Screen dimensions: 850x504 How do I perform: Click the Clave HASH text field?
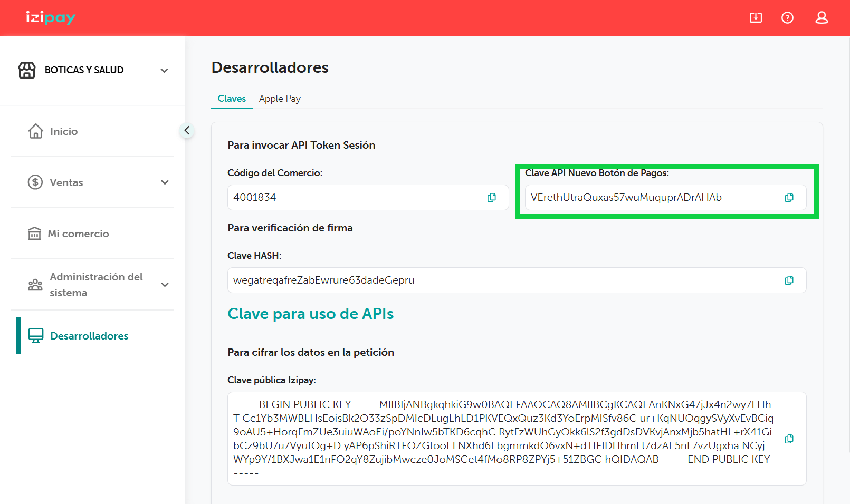(501, 280)
